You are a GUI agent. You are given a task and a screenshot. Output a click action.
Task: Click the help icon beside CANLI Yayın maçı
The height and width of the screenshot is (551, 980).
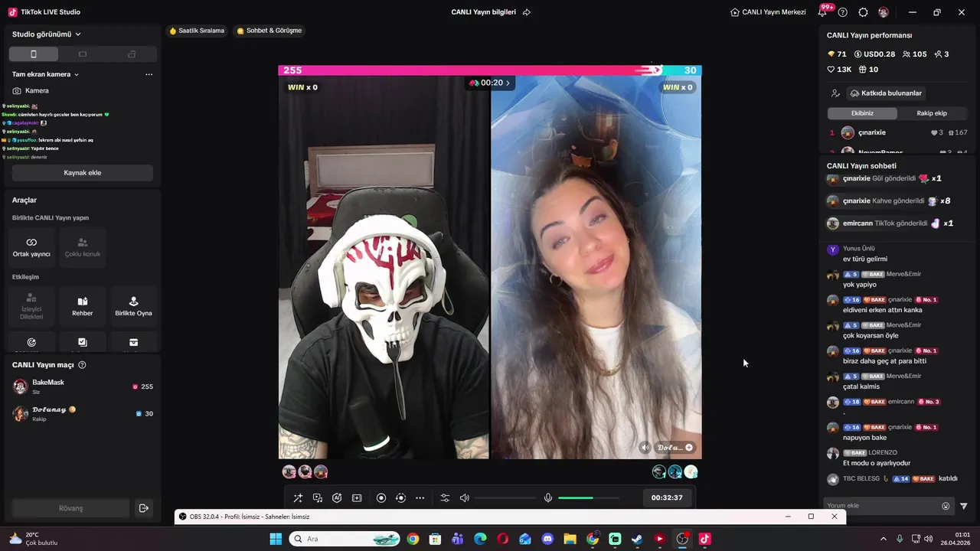pos(82,365)
